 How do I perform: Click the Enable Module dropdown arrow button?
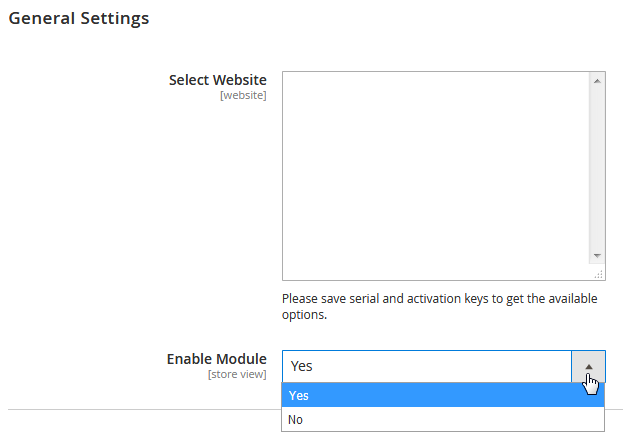coord(588,366)
